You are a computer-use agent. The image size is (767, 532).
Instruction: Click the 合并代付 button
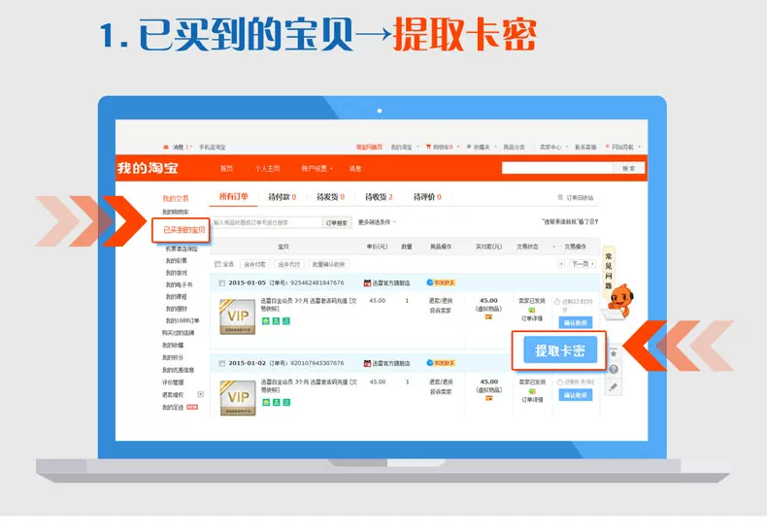[289, 264]
